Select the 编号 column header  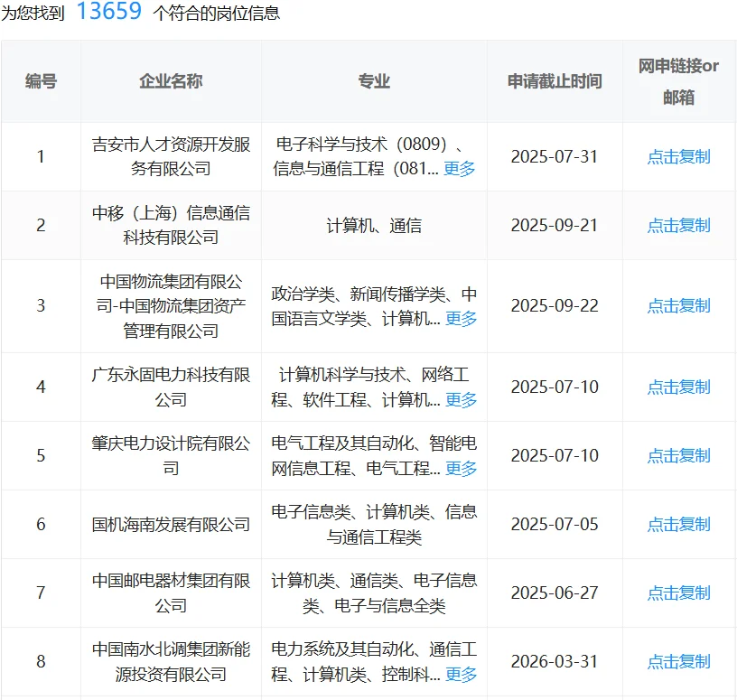[x=41, y=81]
